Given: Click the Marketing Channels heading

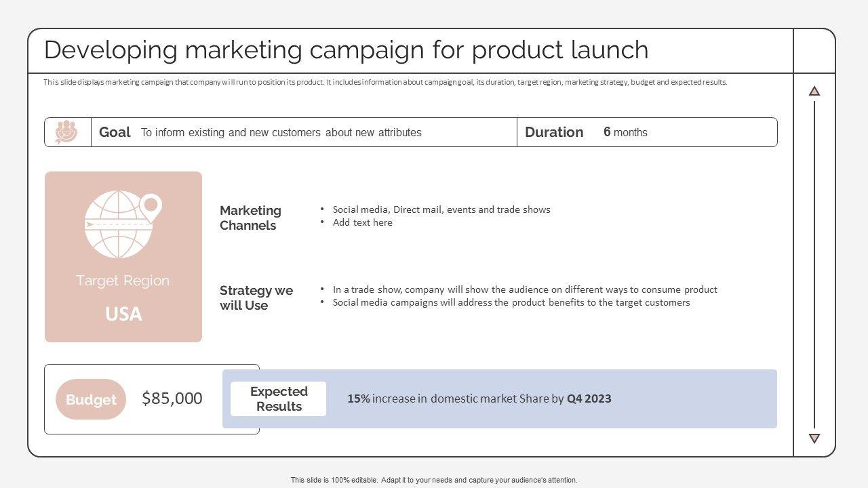Looking at the screenshot, I should pos(250,218).
